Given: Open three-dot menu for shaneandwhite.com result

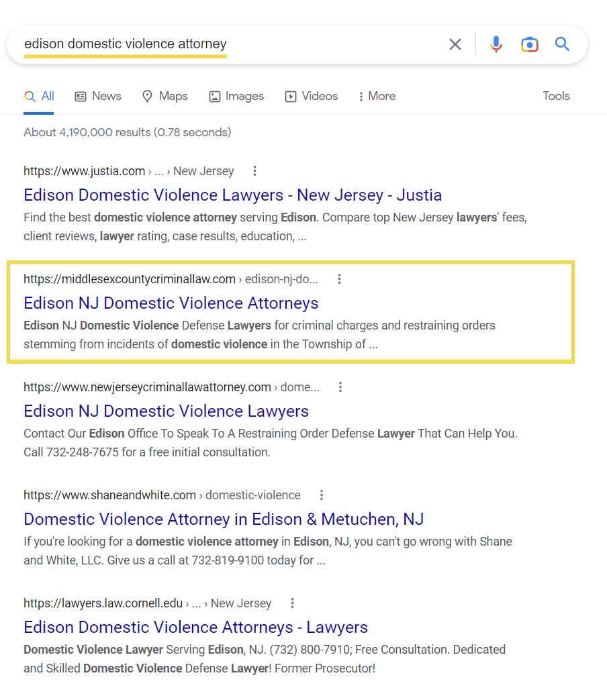Looking at the screenshot, I should (x=322, y=495).
